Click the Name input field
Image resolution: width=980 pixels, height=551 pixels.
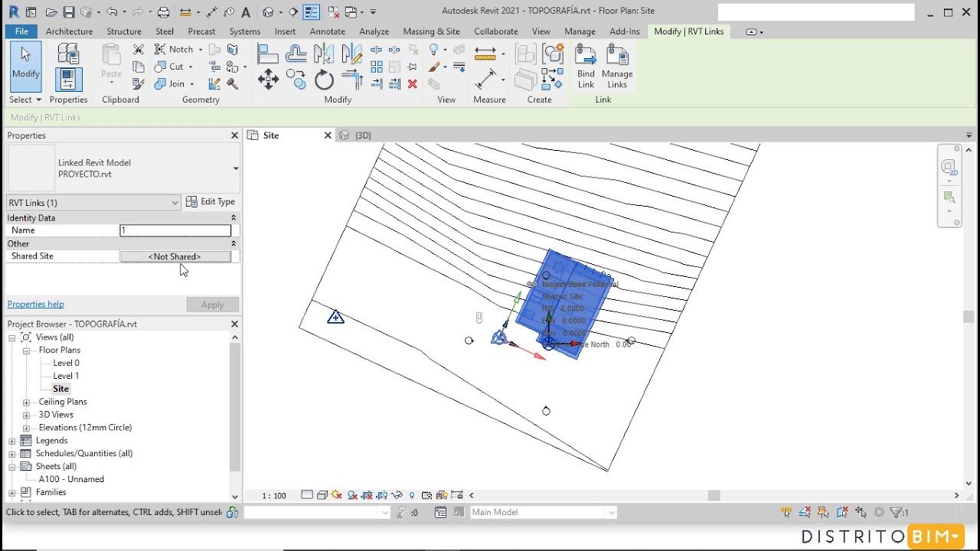point(175,230)
